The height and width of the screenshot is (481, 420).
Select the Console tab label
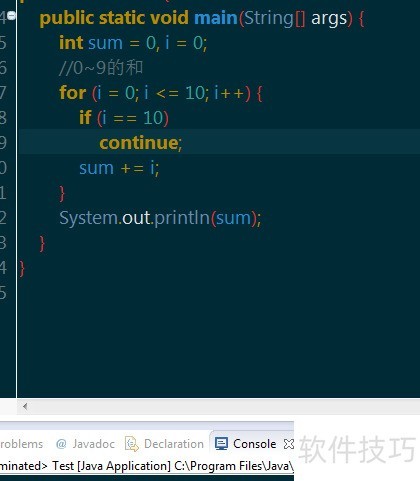pos(254,444)
